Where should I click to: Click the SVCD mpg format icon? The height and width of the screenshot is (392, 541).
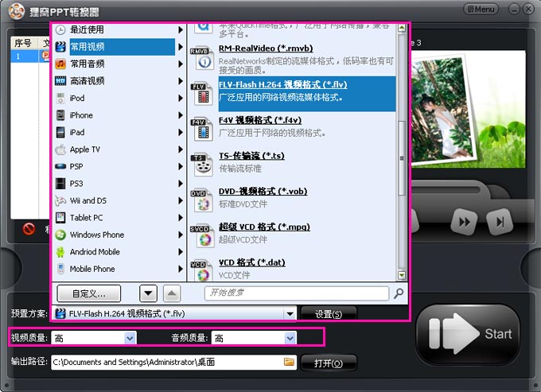(201, 236)
